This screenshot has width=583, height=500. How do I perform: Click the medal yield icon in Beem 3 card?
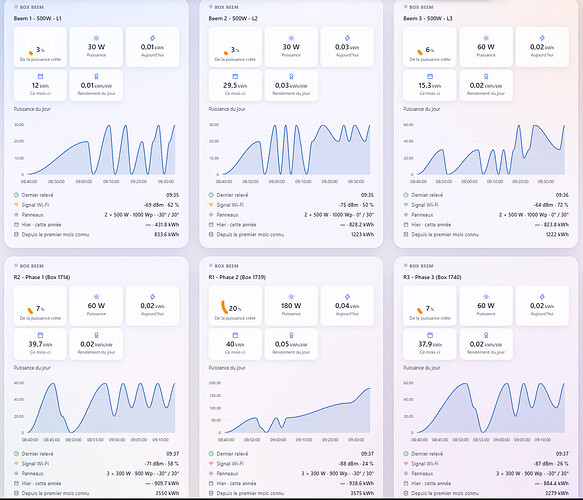pyautogui.click(x=486, y=76)
